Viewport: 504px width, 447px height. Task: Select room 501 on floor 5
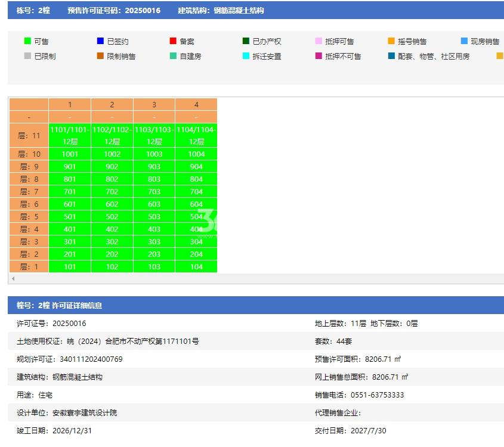[x=70, y=217]
